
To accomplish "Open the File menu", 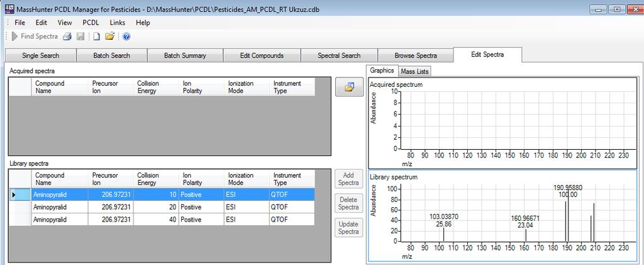I will tap(19, 23).
